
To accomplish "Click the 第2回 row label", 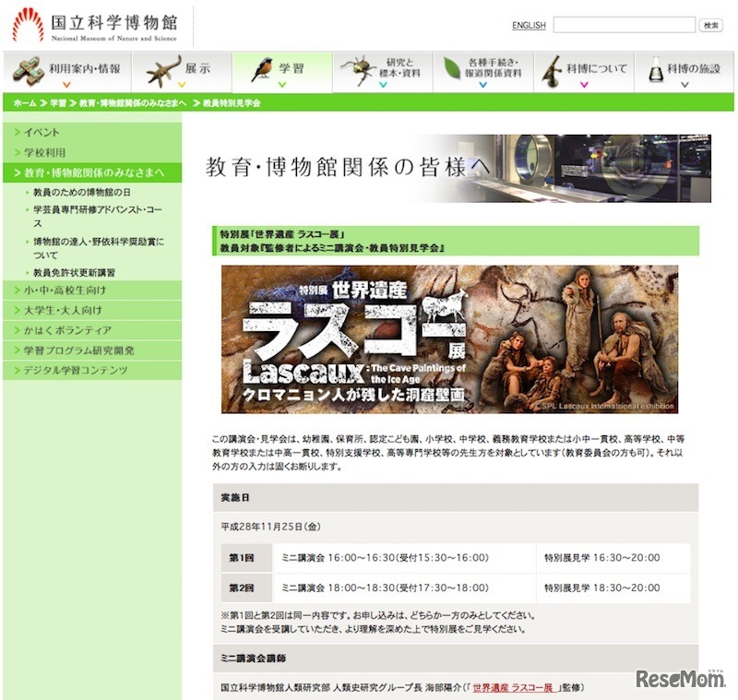I will click(x=246, y=588).
